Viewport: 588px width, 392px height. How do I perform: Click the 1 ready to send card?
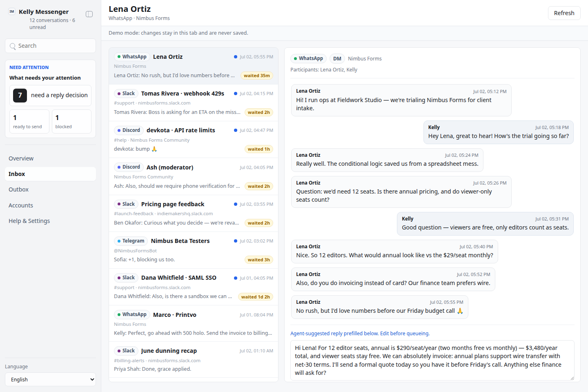[29, 121]
